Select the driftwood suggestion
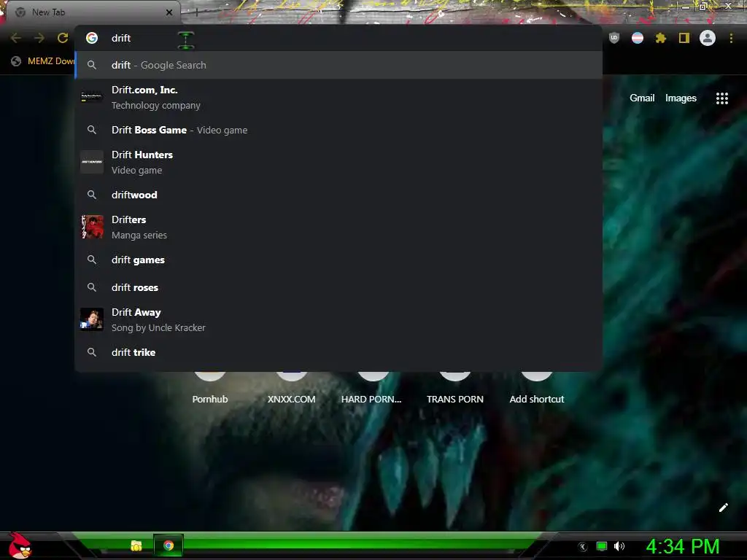The height and width of the screenshot is (560, 747). [338, 195]
